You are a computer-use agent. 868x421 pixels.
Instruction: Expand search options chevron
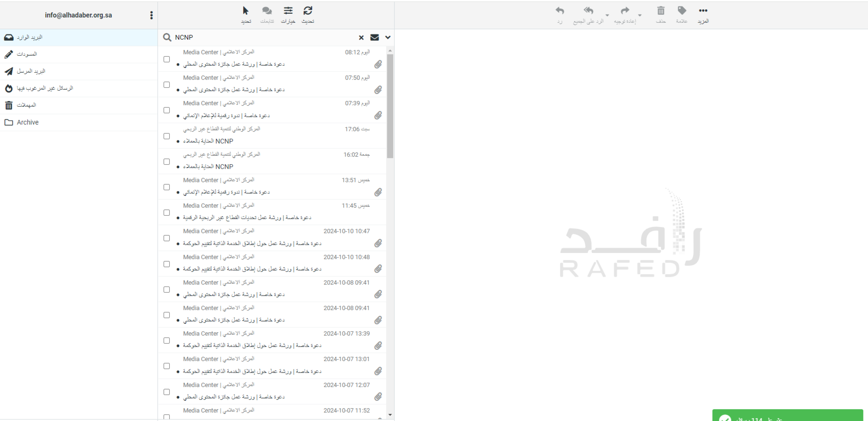pyautogui.click(x=388, y=38)
